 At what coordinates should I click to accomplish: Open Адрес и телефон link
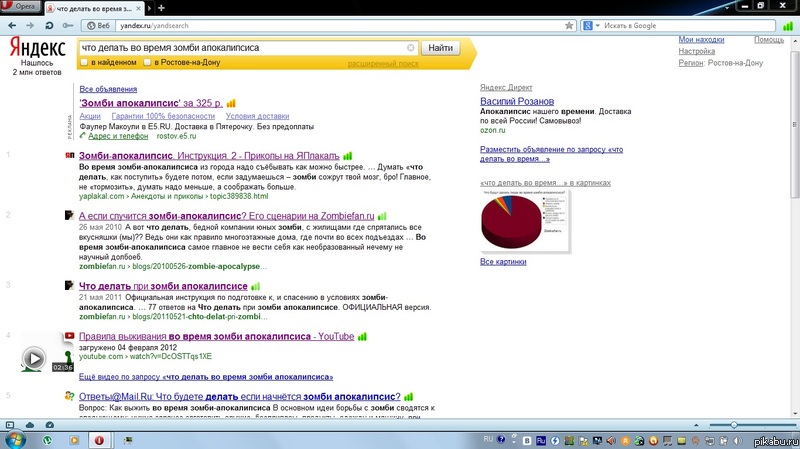(118, 136)
